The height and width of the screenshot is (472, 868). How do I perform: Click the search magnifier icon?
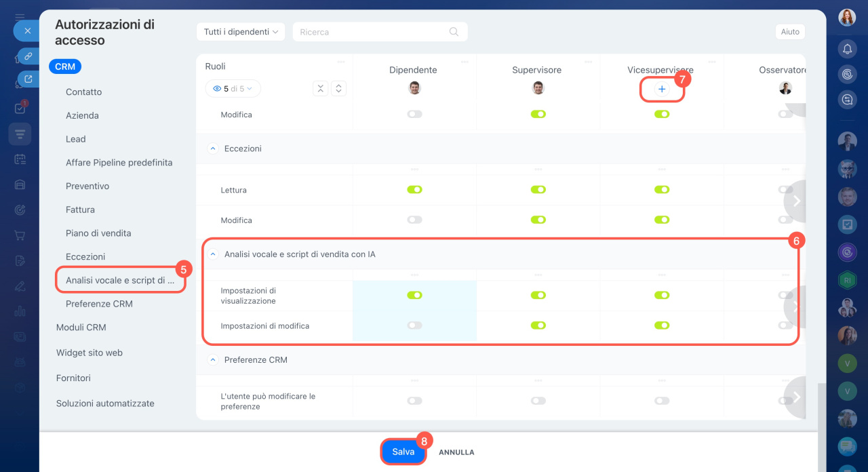click(454, 32)
